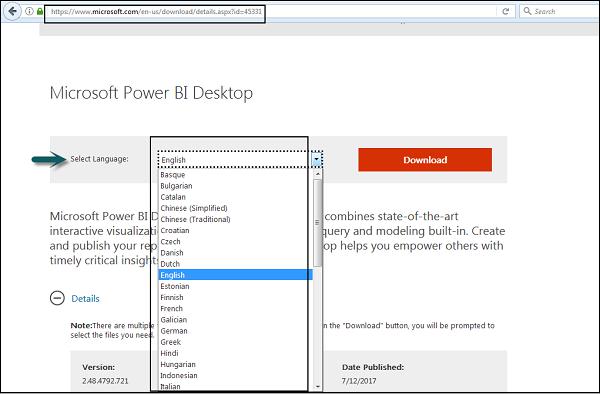This screenshot has width=600, height=394.
Task: Click the magnifier icon in search box
Action: point(527,11)
